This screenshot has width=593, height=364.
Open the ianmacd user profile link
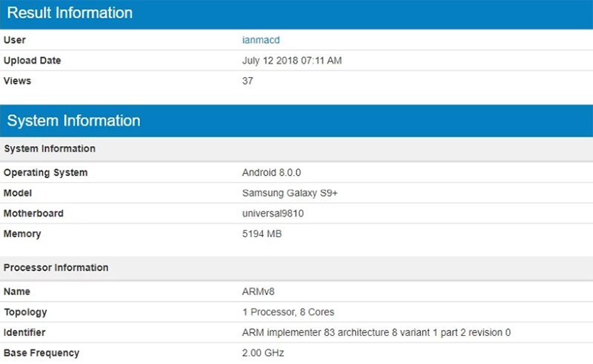[x=261, y=40]
